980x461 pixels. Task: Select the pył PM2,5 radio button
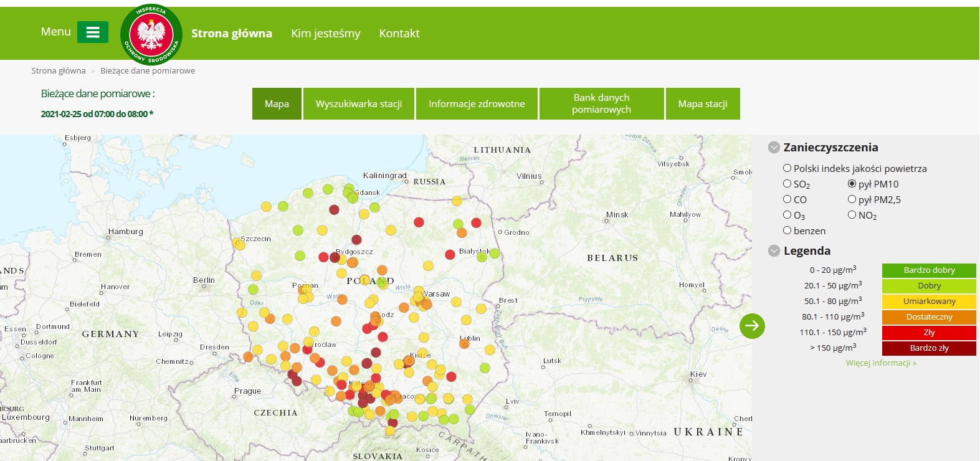click(x=852, y=199)
